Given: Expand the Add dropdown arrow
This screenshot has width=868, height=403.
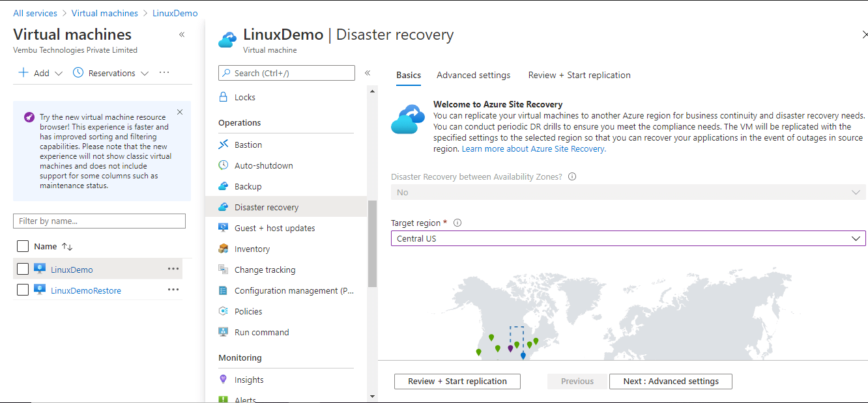Looking at the screenshot, I should pyautogui.click(x=59, y=74).
